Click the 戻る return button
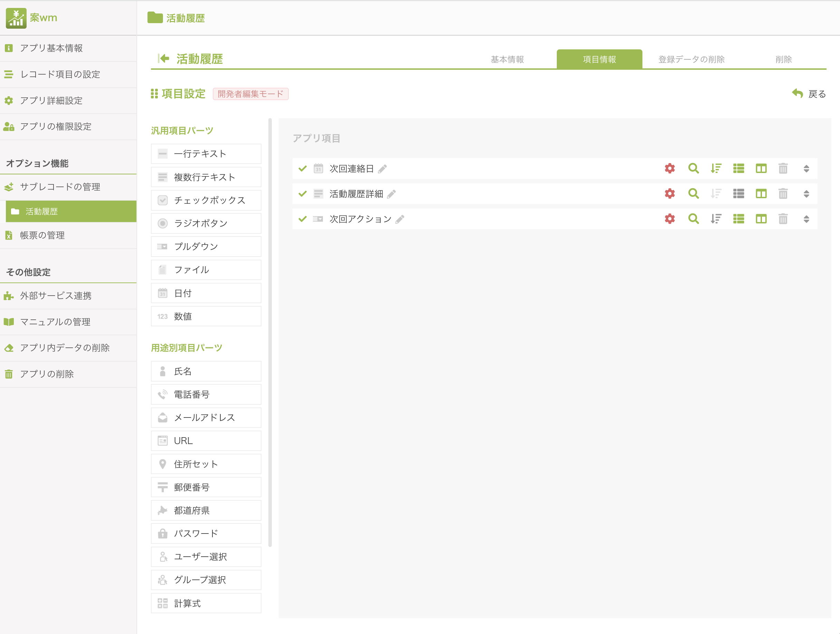Image resolution: width=840 pixels, height=634 pixels. coord(809,94)
